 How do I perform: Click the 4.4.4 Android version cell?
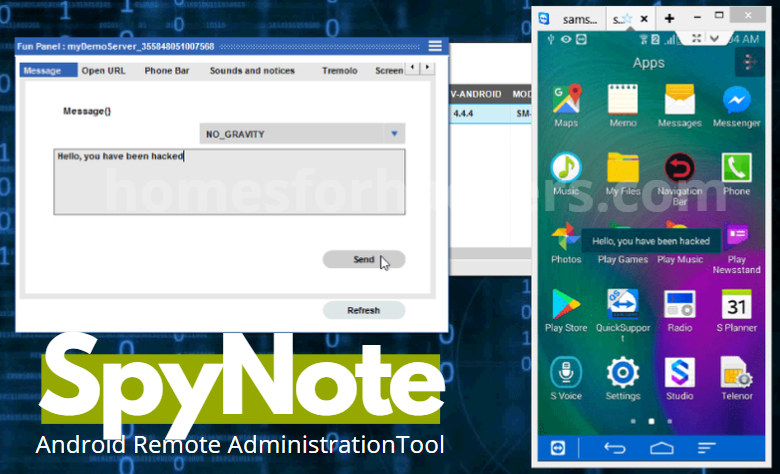coord(463,113)
